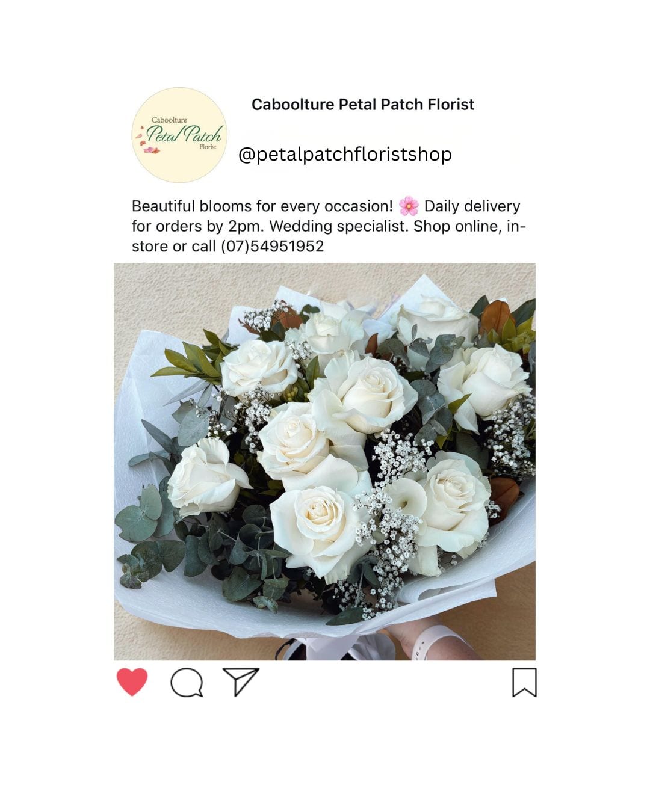This screenshot has height=812, width=650.
Task: Click the Caboolture Petal Patch Florist account name
Action: pos(363,105)
